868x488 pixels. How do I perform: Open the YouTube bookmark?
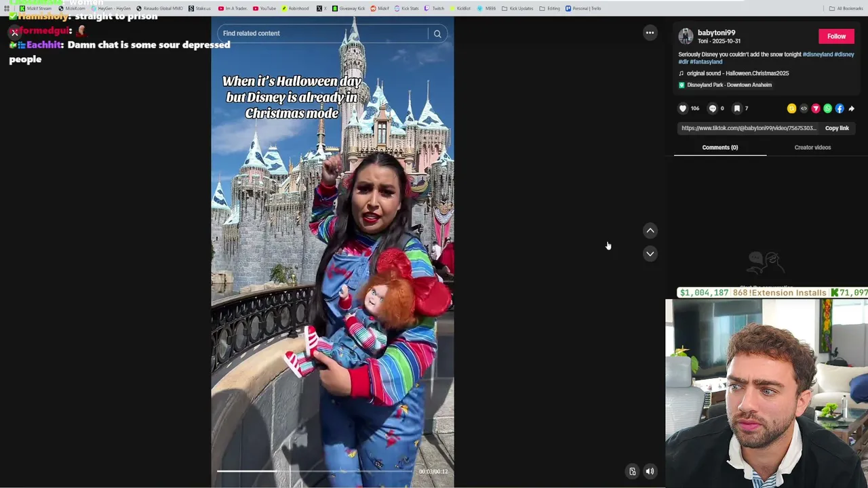coord(264,8)
